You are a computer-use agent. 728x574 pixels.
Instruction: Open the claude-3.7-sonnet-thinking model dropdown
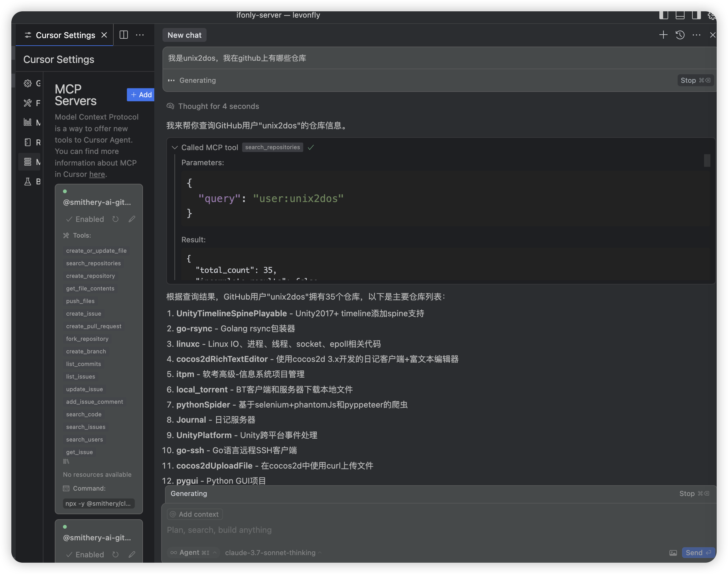(x=273, y=553)
